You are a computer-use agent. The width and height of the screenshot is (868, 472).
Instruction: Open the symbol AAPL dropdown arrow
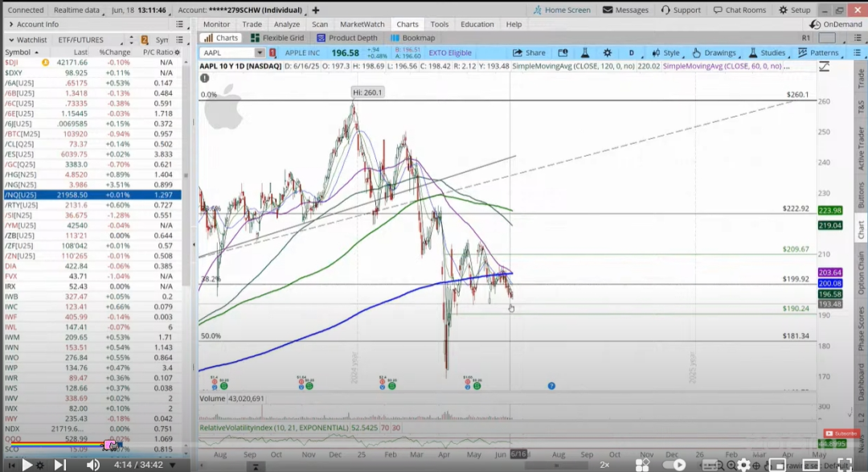[259, 52]
